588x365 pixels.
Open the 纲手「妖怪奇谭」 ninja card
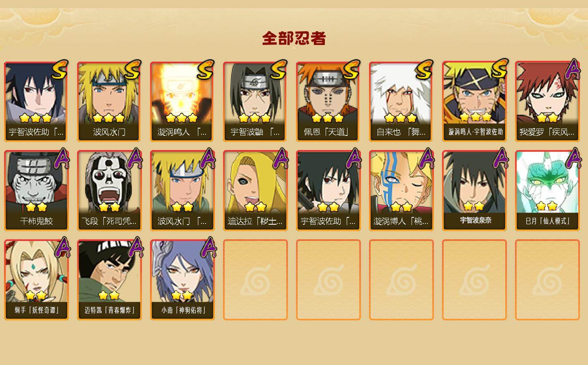(36, 280)
